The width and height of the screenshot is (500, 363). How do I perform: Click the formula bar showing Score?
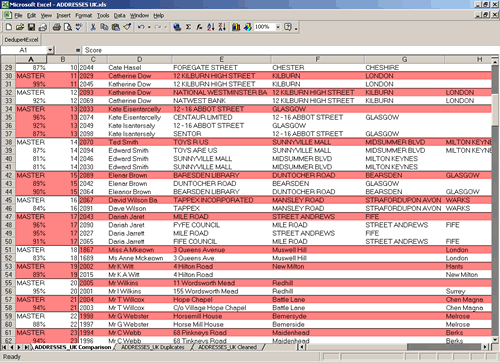(x=290, y=50)
